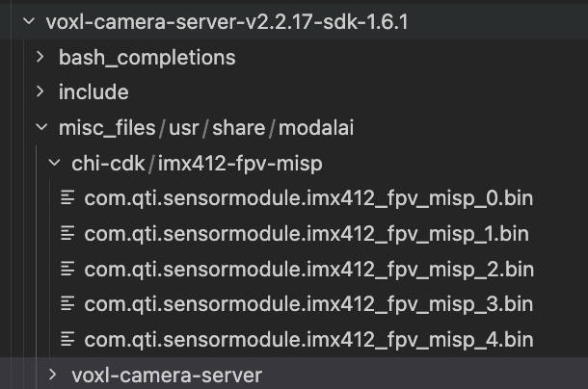The image size is (588, 389).
Task: Select the include folder name
Action: tap(94, 92)
